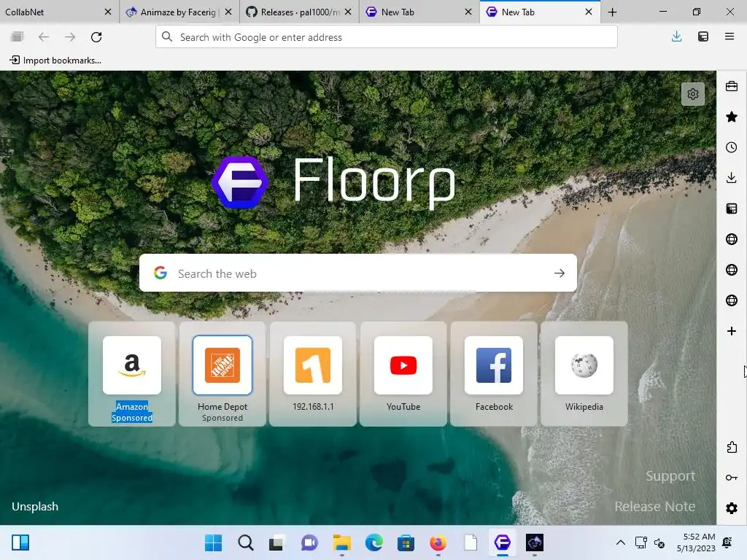Add a new web panel with plus icon
Viewport: 747px width, 560px height.
coord(731,331)
